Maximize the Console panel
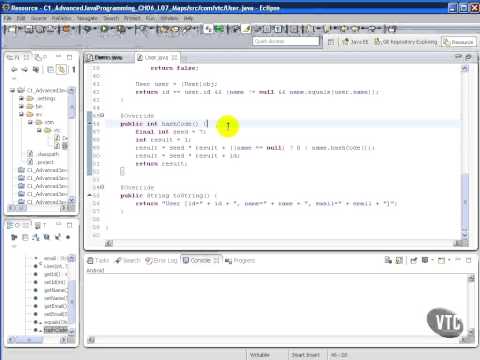Image resolution: width=480 pixels, height=360 pixels. coord(468,260)
